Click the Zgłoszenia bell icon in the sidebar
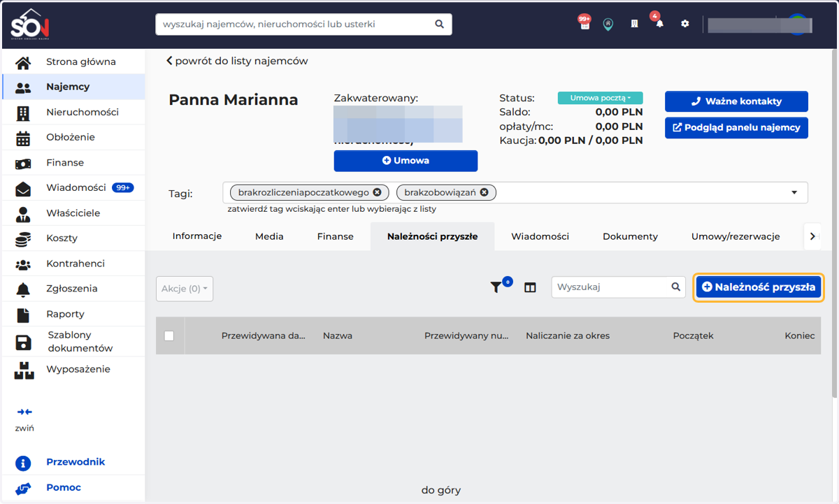Viewport: 839px width, 504px height. tap(23, 289)
